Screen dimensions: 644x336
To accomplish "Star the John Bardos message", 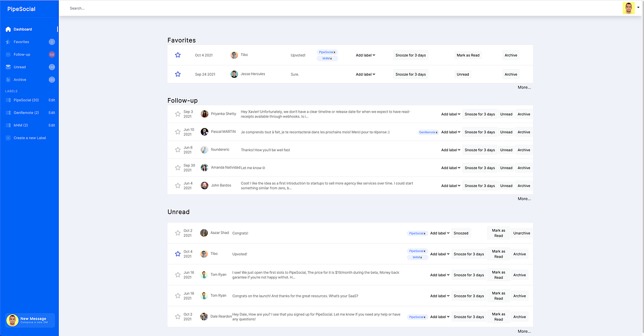I will pos(178,186).
